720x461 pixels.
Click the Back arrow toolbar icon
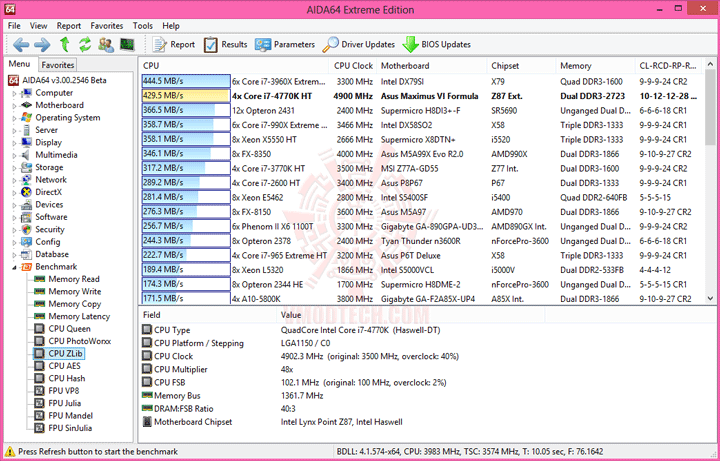[21, 45]
